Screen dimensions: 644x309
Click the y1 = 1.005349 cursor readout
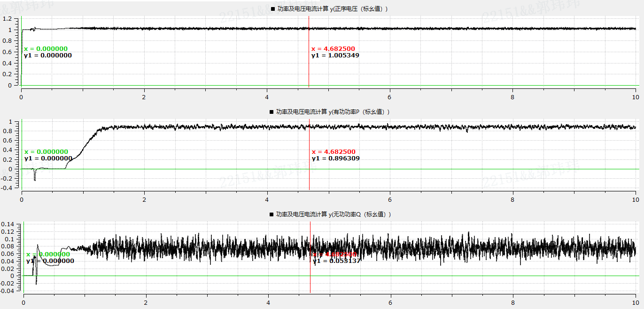tap(335, 55)
